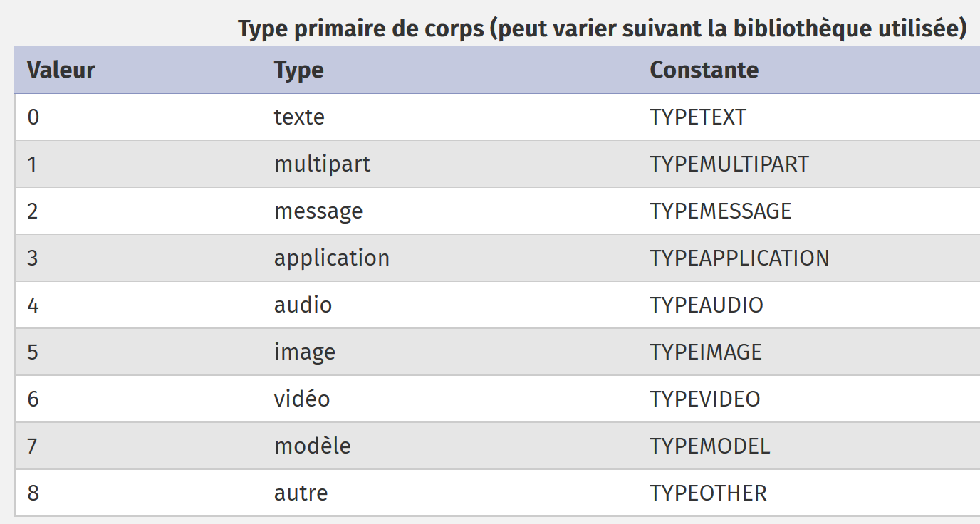Select the vidéo type cell
980x524 pixels.
click(302, 399)
